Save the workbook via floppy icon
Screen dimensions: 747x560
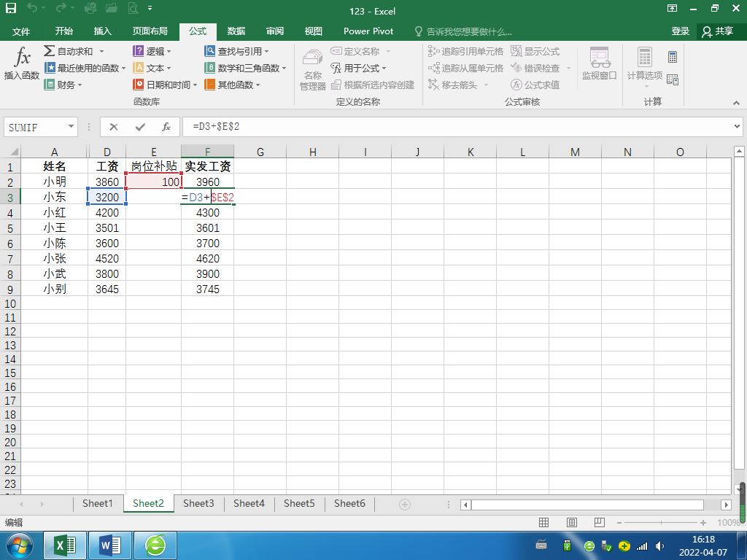pos(10,8)
